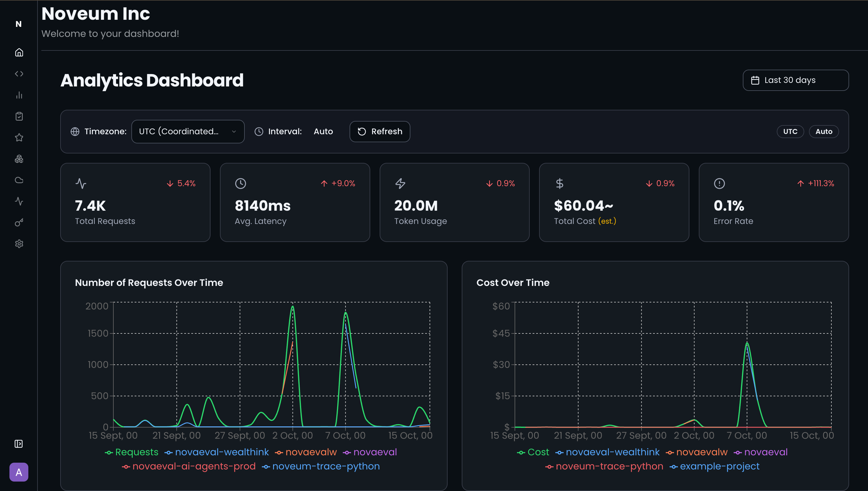Viewport: 868px width, 491px height.
Task: Click the Refresh button
Action: (x=379, y=132)
